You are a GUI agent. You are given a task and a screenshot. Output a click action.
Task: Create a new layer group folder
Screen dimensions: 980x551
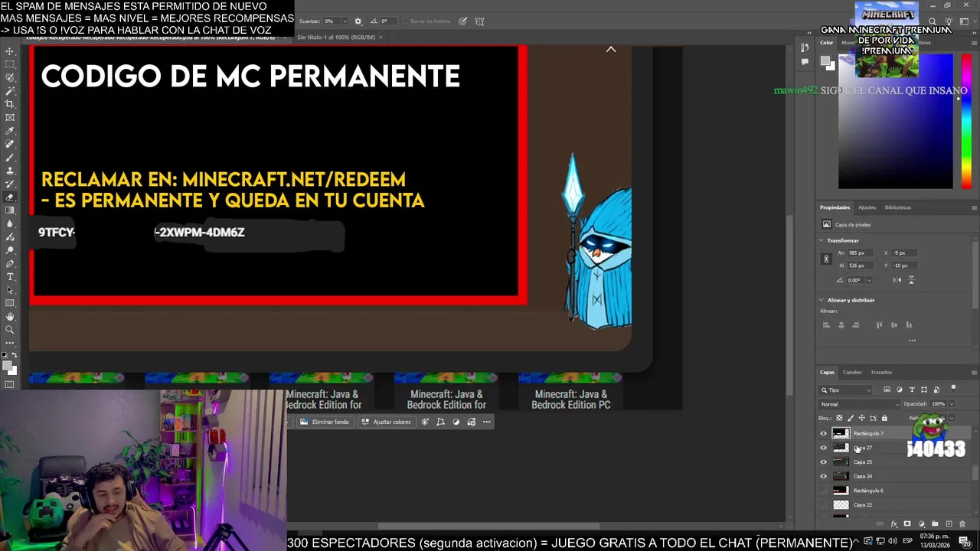point(935,524)
